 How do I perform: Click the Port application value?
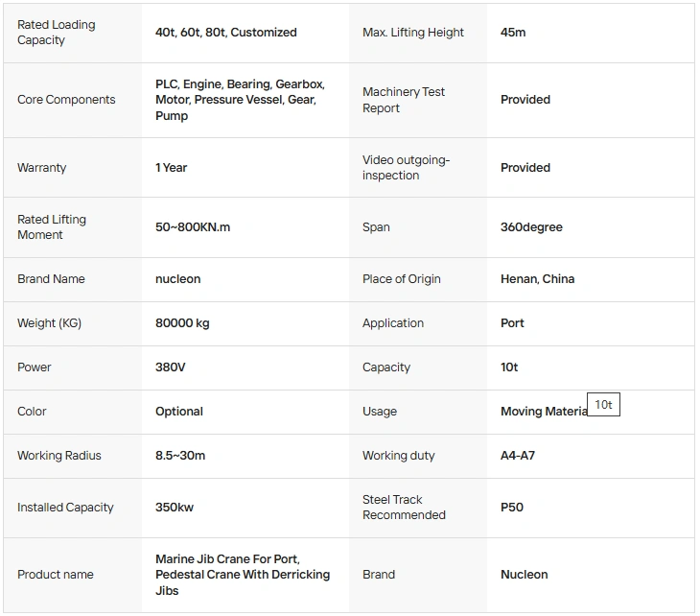(x=512, y=323)
